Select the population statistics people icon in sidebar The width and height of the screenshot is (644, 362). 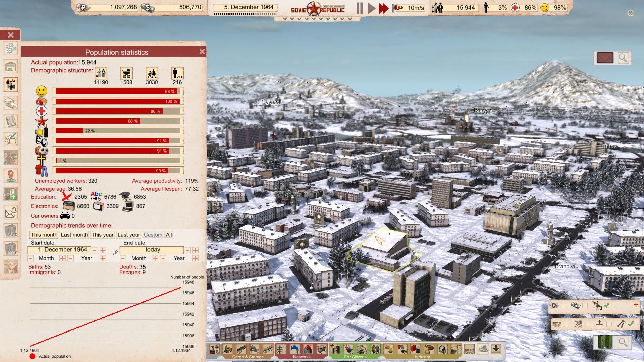click(x=11, y=84)
